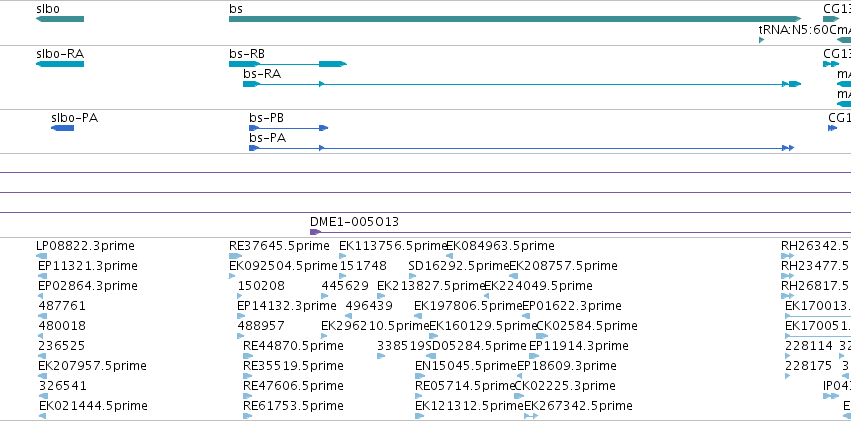The width and height of the screenshot is (851, 421).
Task: Select the EK160129.5prime label
Action: tap(482, 326)
